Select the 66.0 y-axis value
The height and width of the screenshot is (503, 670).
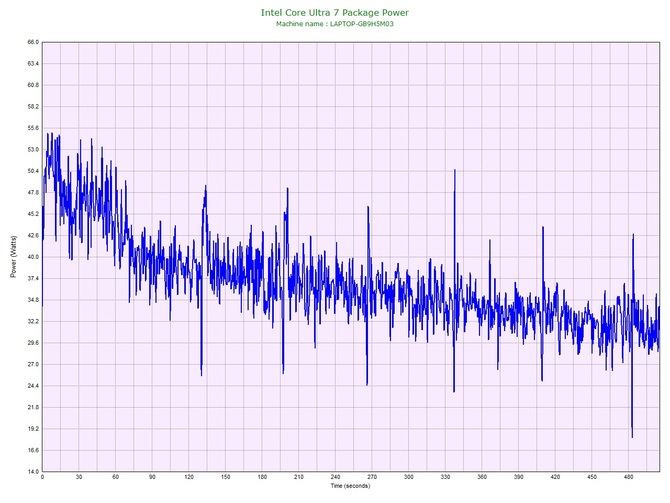33,42
